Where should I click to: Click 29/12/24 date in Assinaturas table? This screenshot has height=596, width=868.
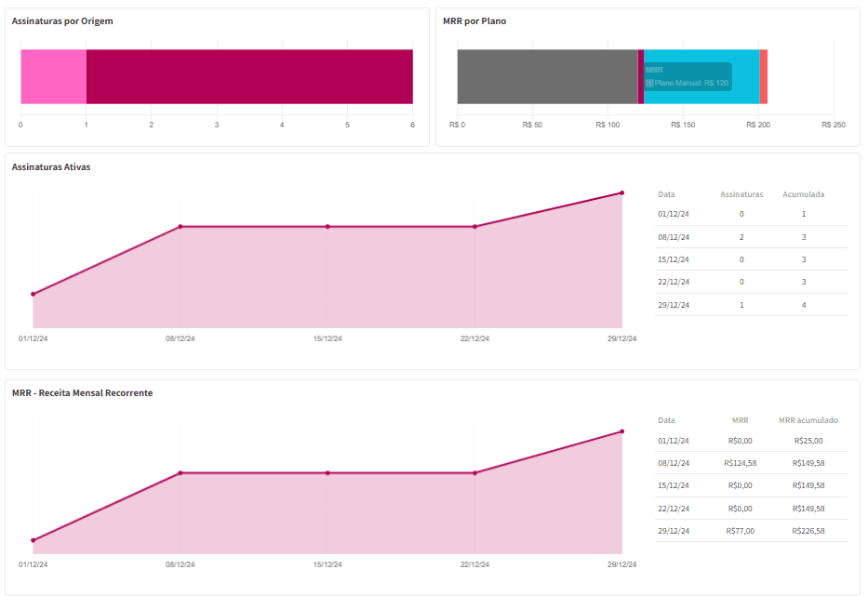click(x=674, y=305)
